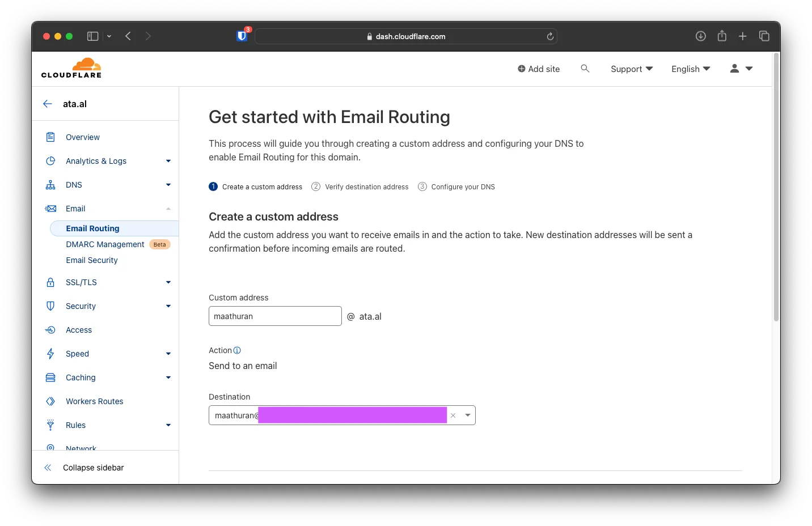Screen dimensions: 812x526
Task: Expand the Speed section arrow
Action: (168, 354)
